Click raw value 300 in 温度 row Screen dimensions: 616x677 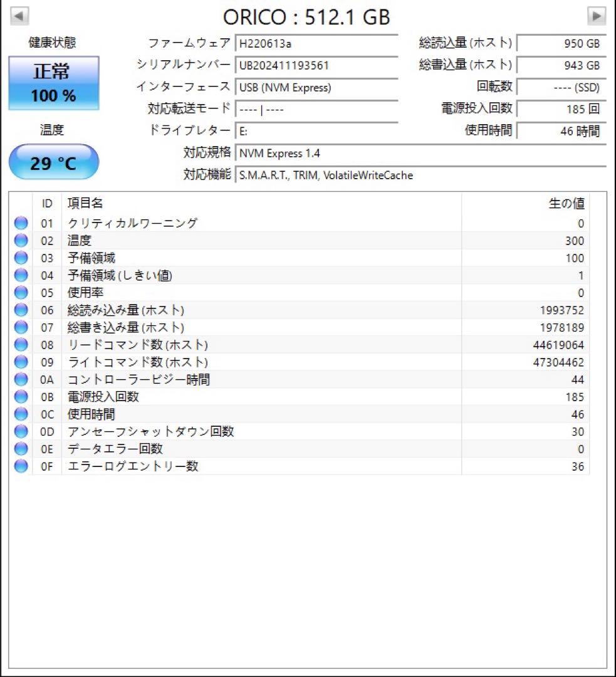(575, 241)
